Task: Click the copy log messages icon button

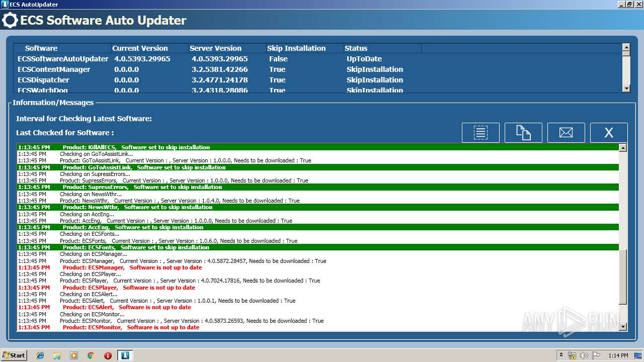Action: (x=523, y=133)
